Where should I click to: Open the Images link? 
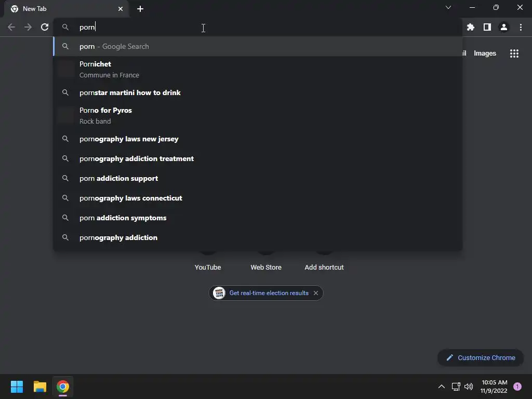pyautogui.click(x=485, y=54)
